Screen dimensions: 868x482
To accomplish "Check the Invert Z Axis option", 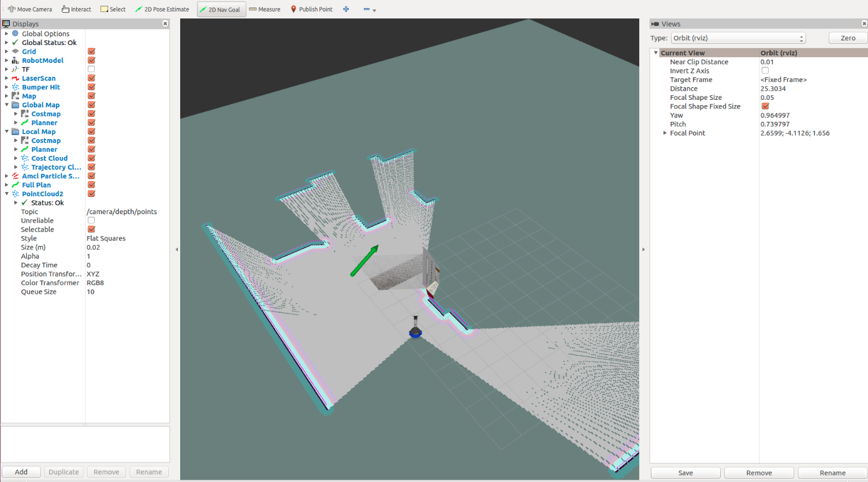I will (765, 70).
